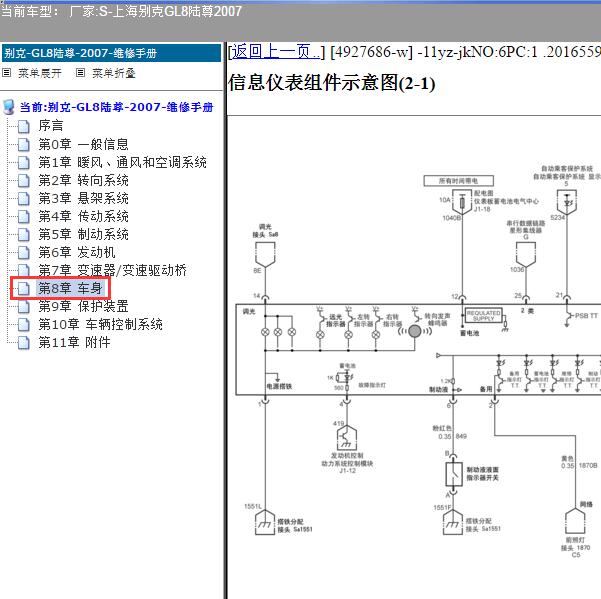Open 第1章 暖风、通风和空调系统
This screenshot has width=601, height=599.
[x=122, y=162]
